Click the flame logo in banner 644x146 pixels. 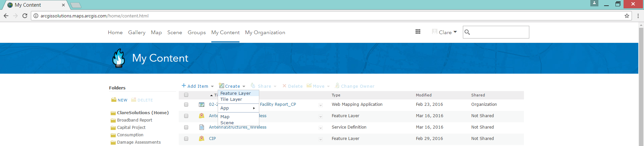point(118,58)
